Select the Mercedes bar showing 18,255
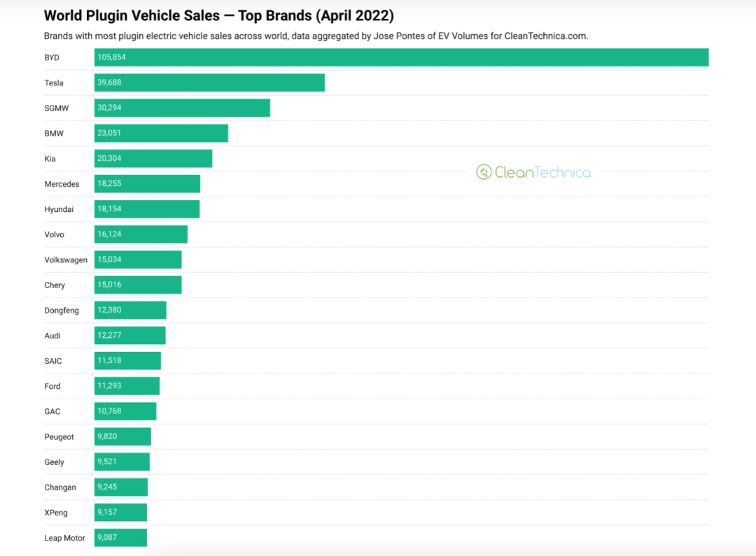 point(148,183)
